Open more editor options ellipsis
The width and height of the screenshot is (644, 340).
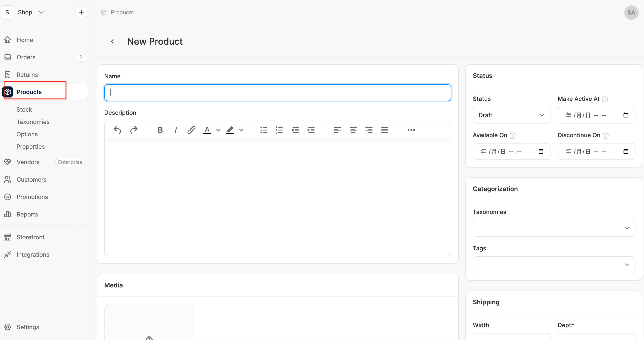coord(411,130)
